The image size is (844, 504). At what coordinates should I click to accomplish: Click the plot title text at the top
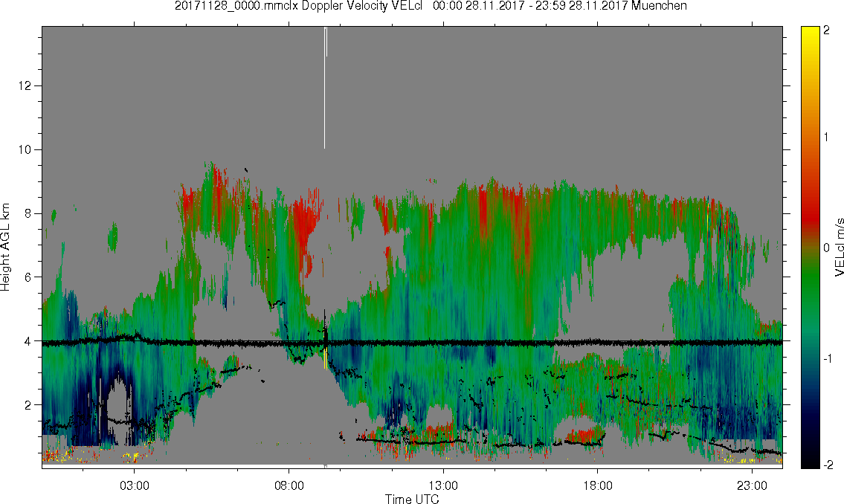click(431, 6)
